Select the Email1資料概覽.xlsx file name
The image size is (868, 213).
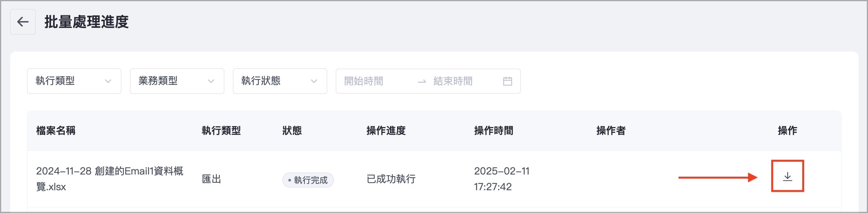click(110, 179)
